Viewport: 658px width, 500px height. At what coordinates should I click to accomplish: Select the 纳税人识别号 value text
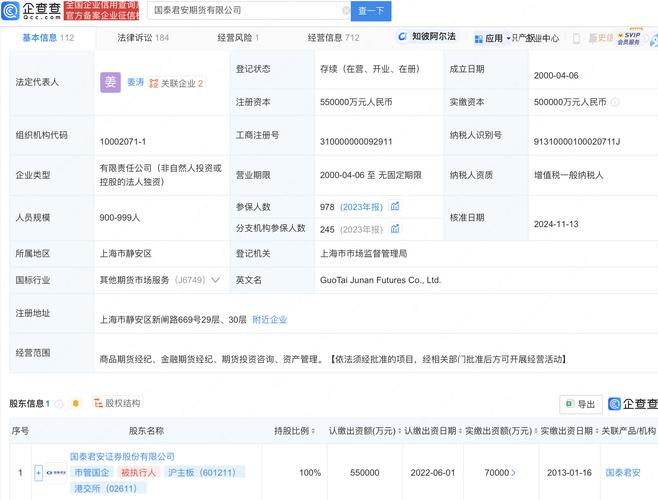[x=577, y=142]
